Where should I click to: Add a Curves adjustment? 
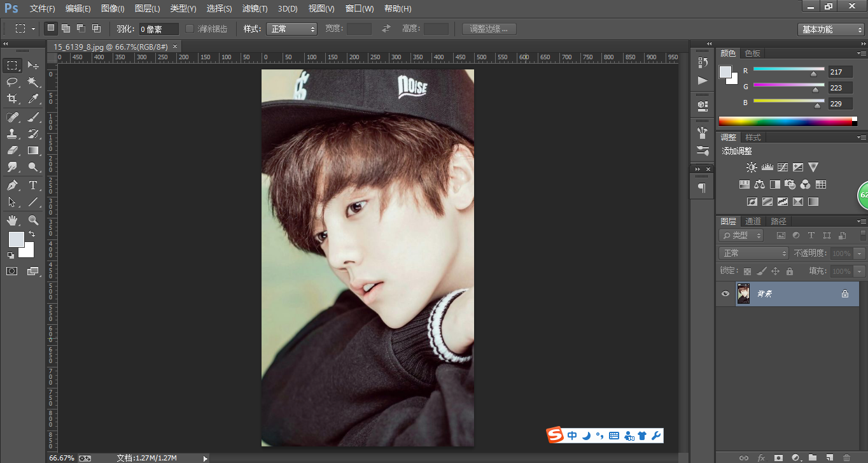[x=783, y=167]
